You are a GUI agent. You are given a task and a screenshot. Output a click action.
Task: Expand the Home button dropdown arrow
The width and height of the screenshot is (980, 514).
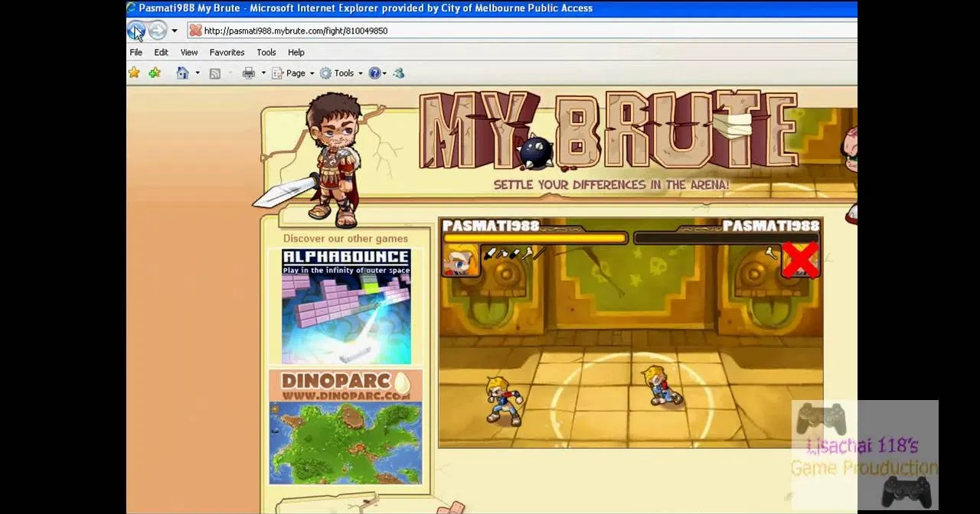pyautogui.click(x=198, y=73)
